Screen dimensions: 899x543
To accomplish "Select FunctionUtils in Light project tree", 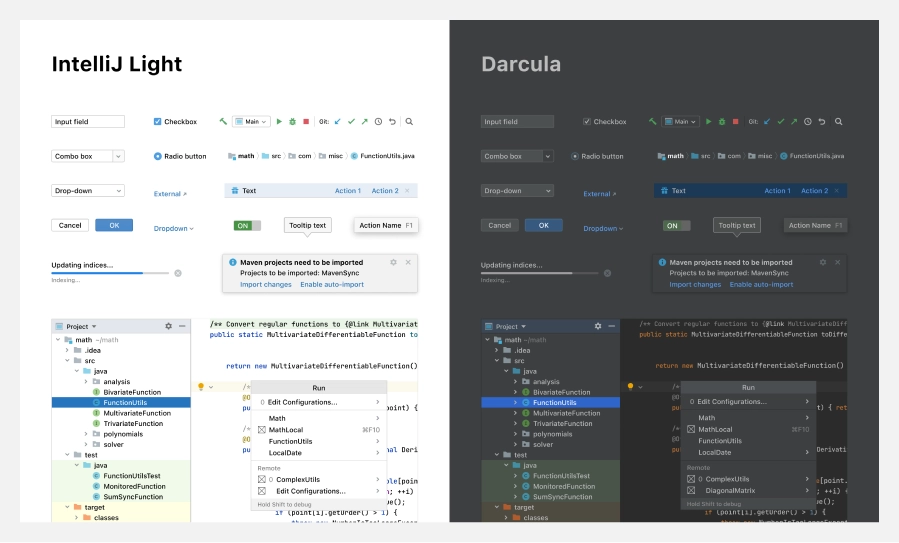I will click(x=121, y=403).
